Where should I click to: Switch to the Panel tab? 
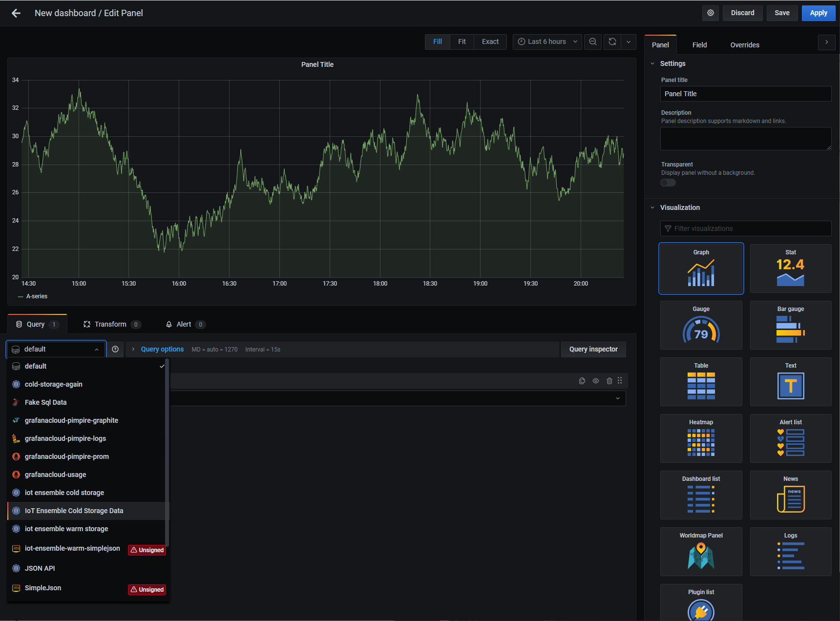660,45
